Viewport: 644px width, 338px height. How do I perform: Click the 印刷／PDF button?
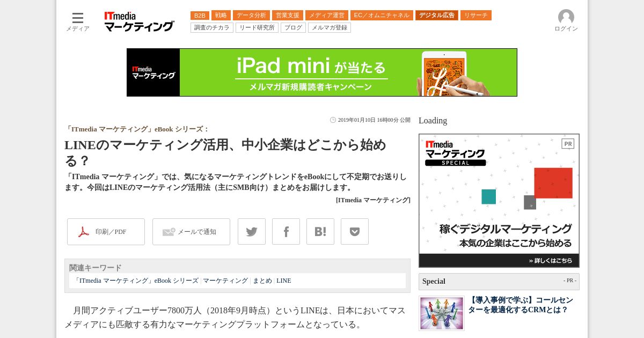pos(106,232)
